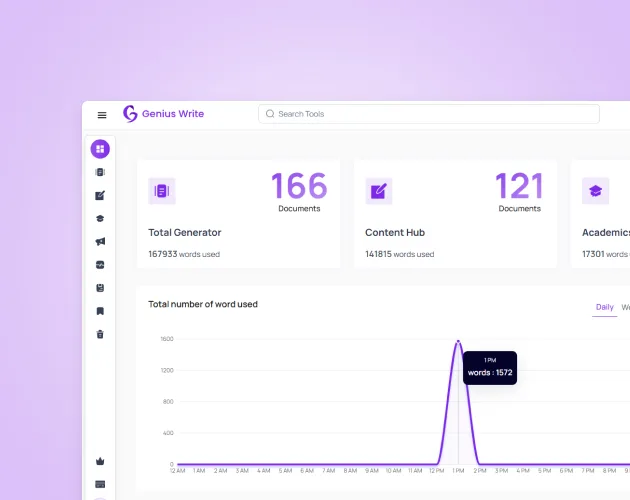The height and width of the screenshot is (500, 630).
Task: Click the 17301 words text
Action: coord(606,254)
